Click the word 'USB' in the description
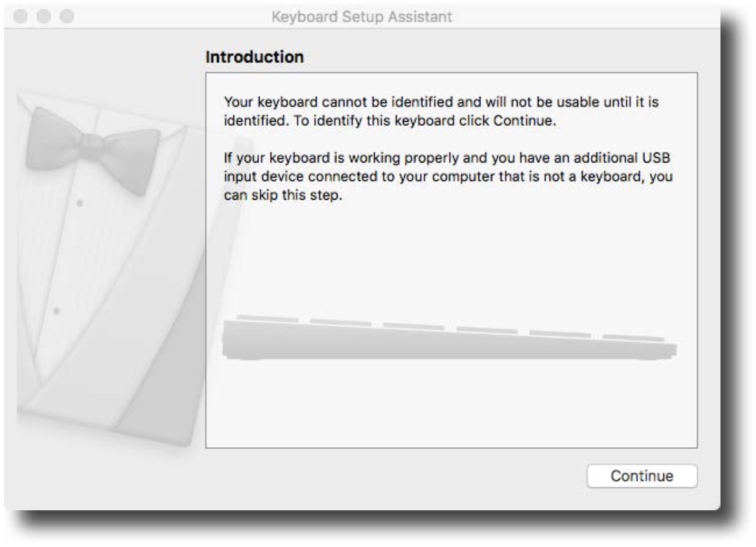 (657, 159)
